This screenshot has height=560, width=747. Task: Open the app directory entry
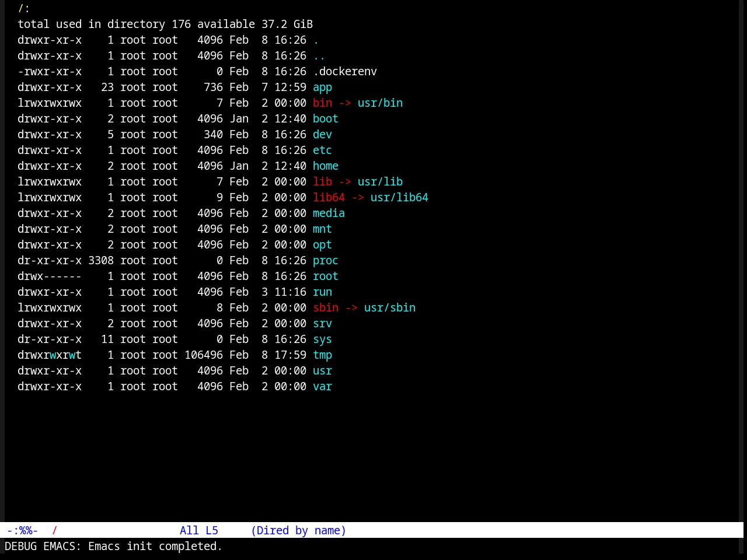(x=322, y=87)
